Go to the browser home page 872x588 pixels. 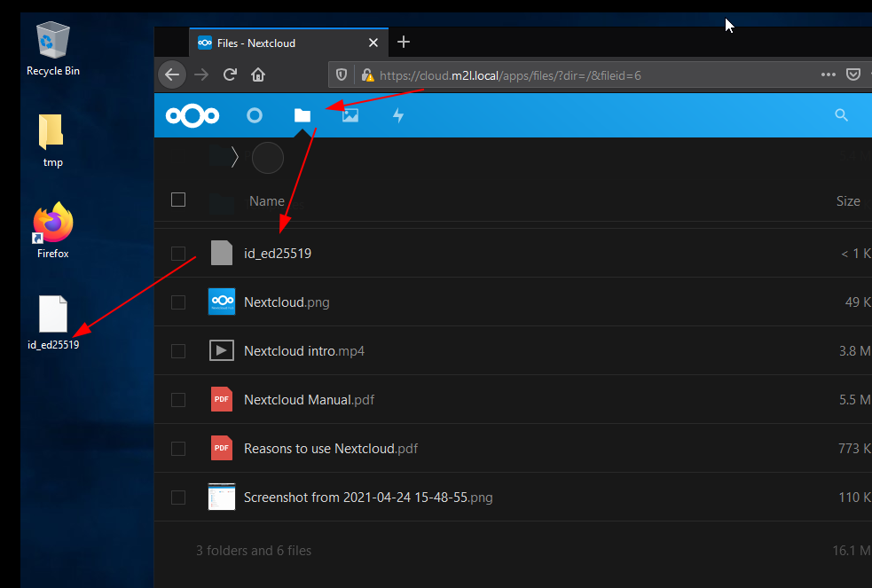[x=258, y=74]
